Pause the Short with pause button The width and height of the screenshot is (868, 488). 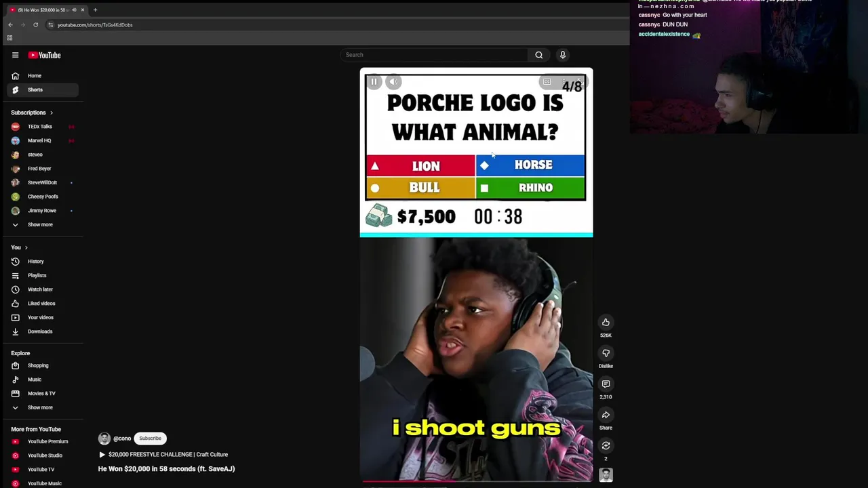click(x=374, y=81)
